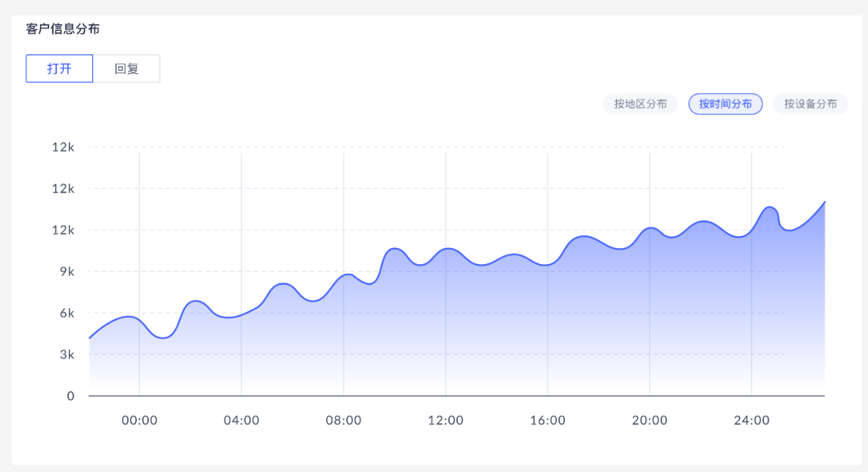Image resolution: width=868 pixels, height=472 pixels.
Task: Click the 08:00 x-axis label
Action: point(343,421)
